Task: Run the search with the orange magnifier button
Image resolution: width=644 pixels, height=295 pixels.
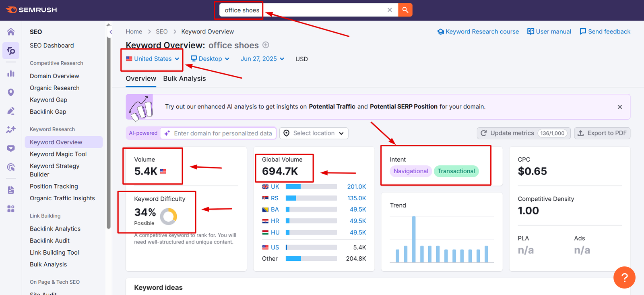Action: 405,10
